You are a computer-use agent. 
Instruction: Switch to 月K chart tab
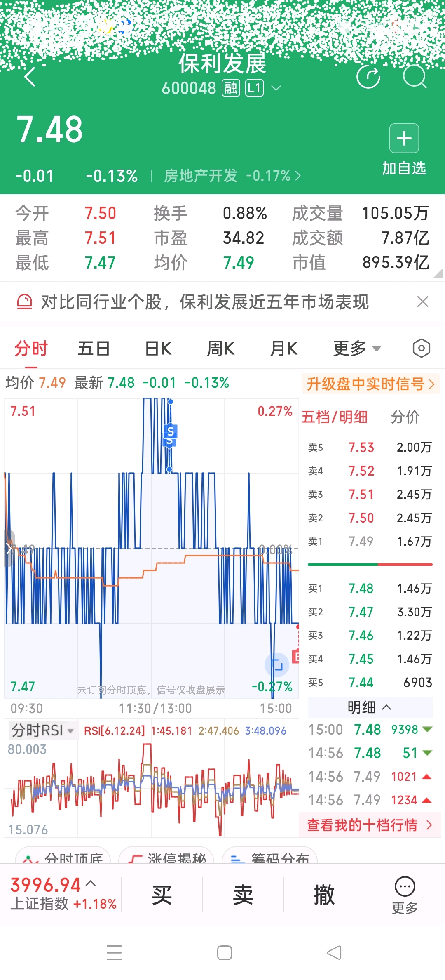click(x=284, y=349)
